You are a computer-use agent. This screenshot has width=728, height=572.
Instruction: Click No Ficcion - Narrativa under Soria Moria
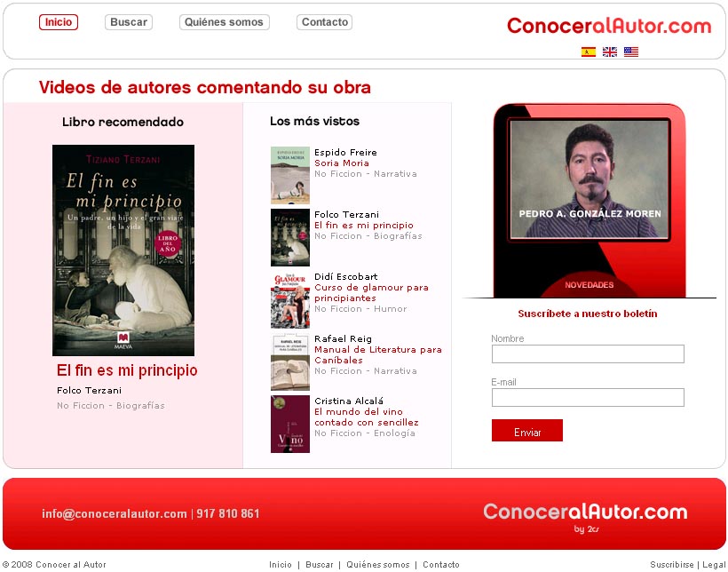366,174
